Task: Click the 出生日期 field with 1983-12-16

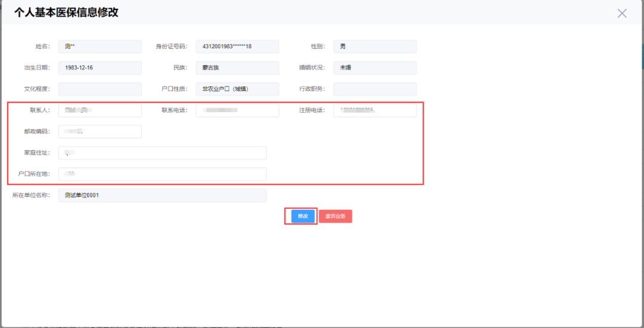Action: coord(100,68)
